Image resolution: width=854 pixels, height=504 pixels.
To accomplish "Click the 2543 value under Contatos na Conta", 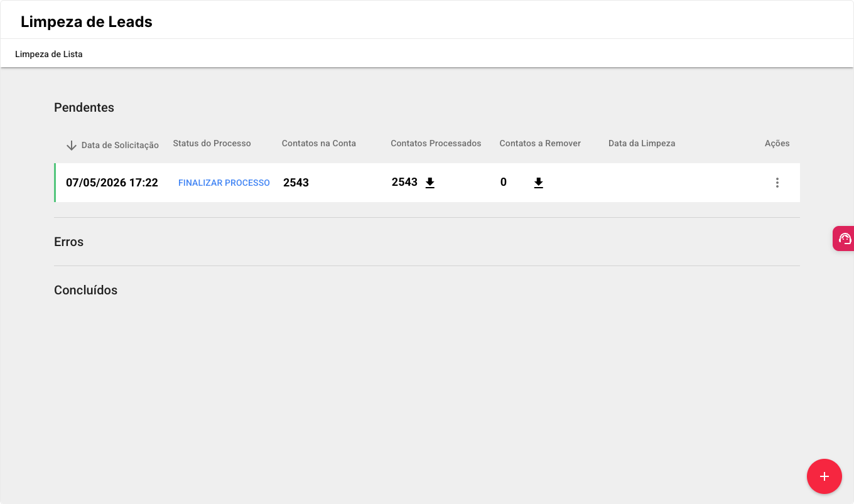I will click(x=296, y=183).
